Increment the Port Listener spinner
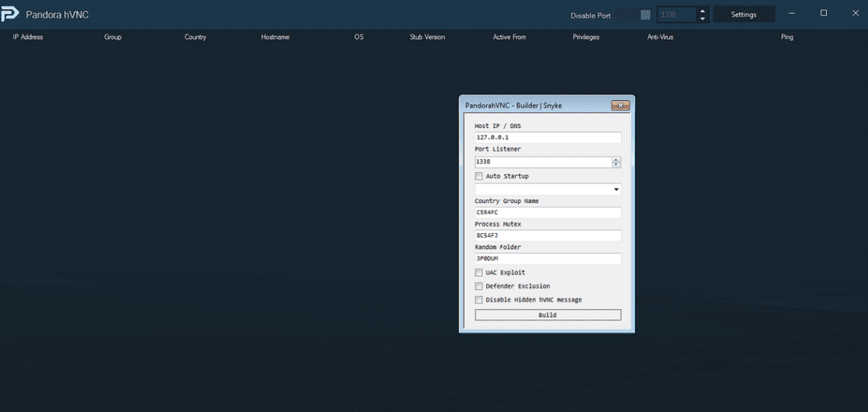 point(616,160)
